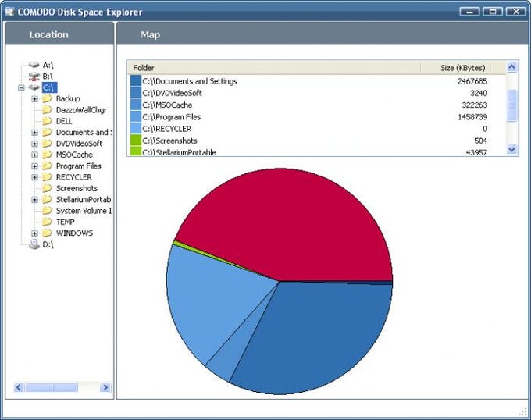This screenshot has height=420, width=531.
Task: Click the DVDVideoSoft folder icon in tree
Action: pos(47,143)
